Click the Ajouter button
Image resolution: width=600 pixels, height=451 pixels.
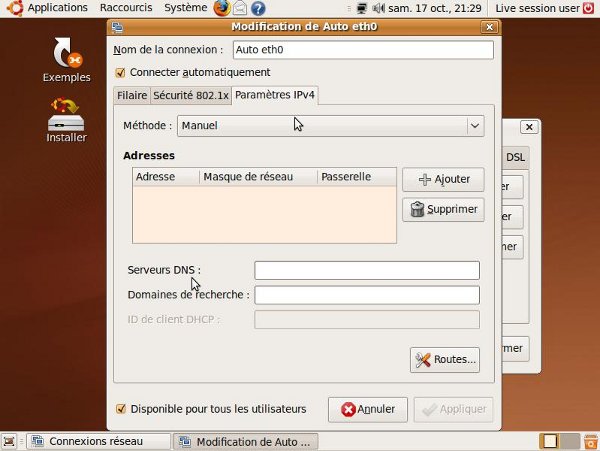click(442, 180)
